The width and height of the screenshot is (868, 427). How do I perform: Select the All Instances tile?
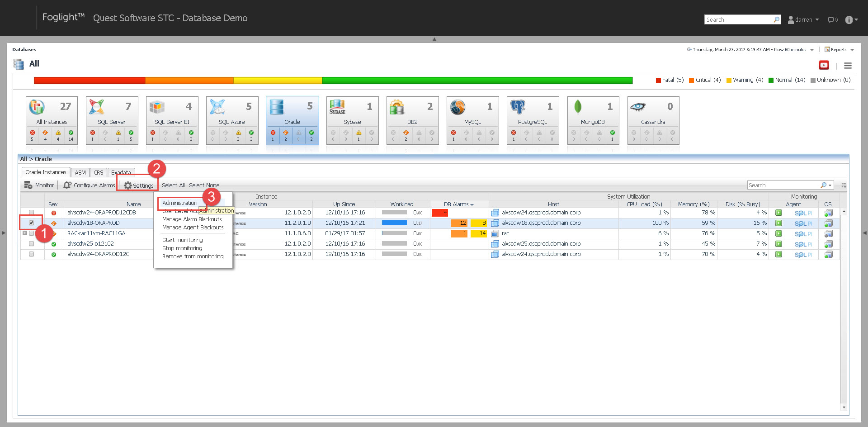tap(52, 120)
